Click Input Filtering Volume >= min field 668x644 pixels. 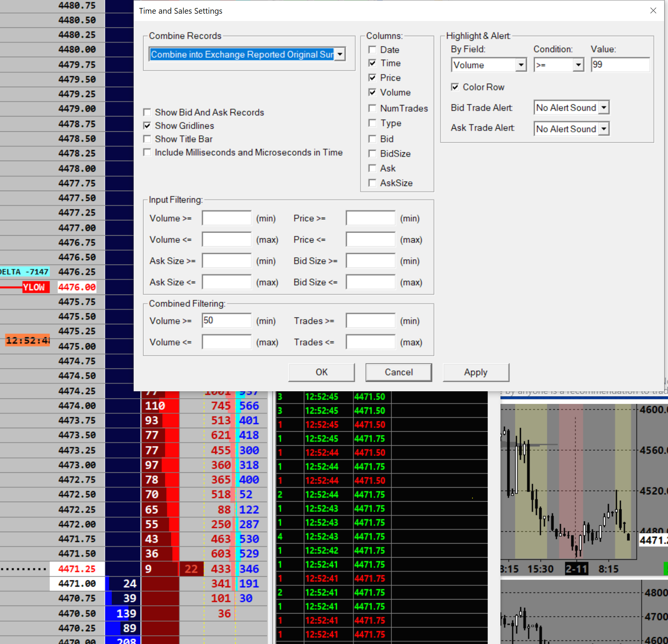click(x=227, y=218)
